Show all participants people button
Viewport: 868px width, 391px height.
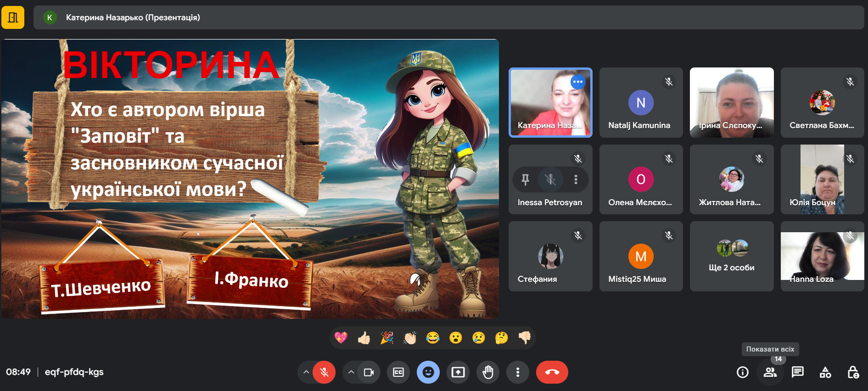(x=770, y=372)
